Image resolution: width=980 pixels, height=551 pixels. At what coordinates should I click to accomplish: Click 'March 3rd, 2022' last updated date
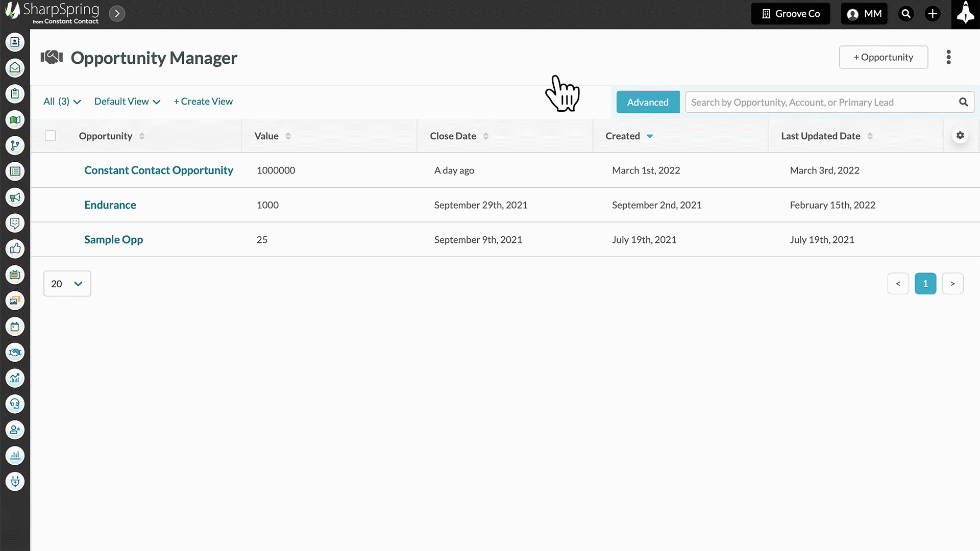click(x=825, y=170)
